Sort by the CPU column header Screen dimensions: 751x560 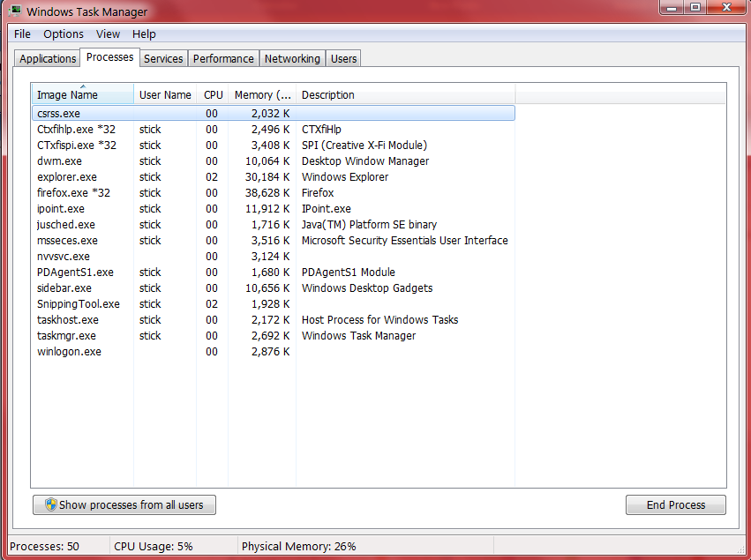213,95
